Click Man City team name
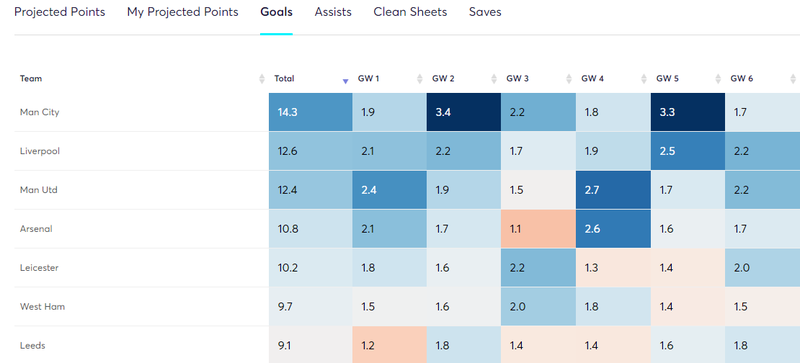Image resolution: width=800 pixels, height=363 pixels. (40, 112)
